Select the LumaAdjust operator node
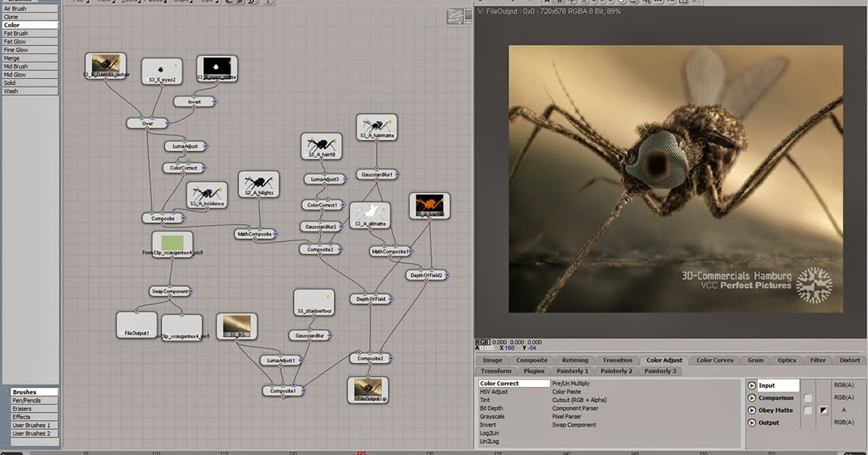Viewport: 868px width, 455px height. [185, 146]
